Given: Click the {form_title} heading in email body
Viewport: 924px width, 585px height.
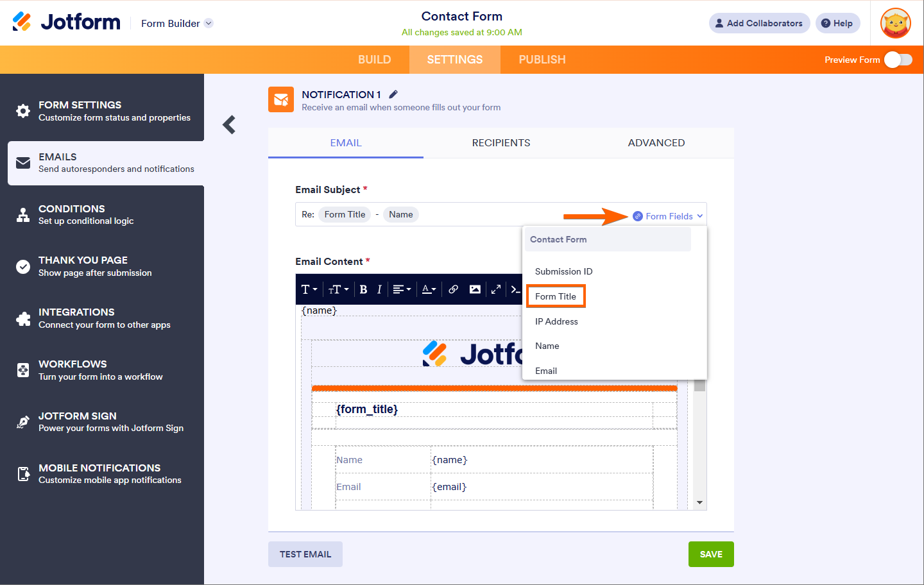Looking at the screenshot, I should coord(367,409).
